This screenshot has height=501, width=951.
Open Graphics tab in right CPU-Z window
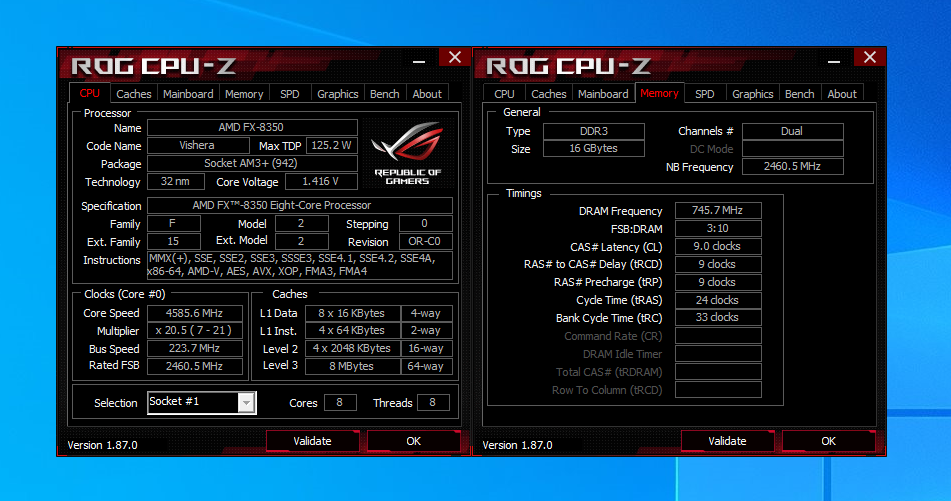click(x=752, y=94)
